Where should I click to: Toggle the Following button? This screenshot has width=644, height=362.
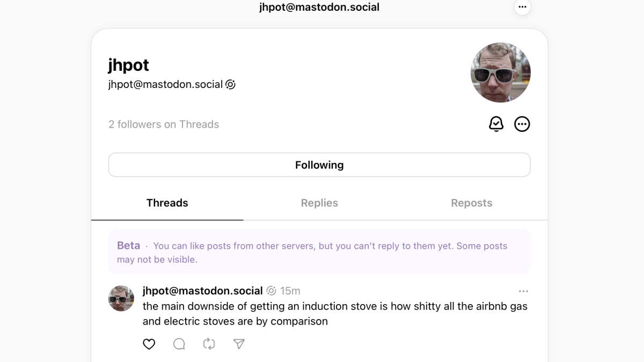[x=319, y=165]
